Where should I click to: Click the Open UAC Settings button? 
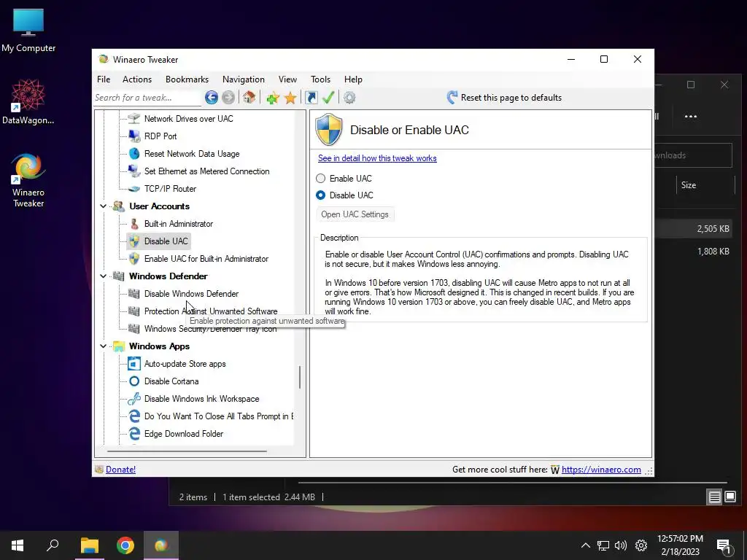pos(355,214)
